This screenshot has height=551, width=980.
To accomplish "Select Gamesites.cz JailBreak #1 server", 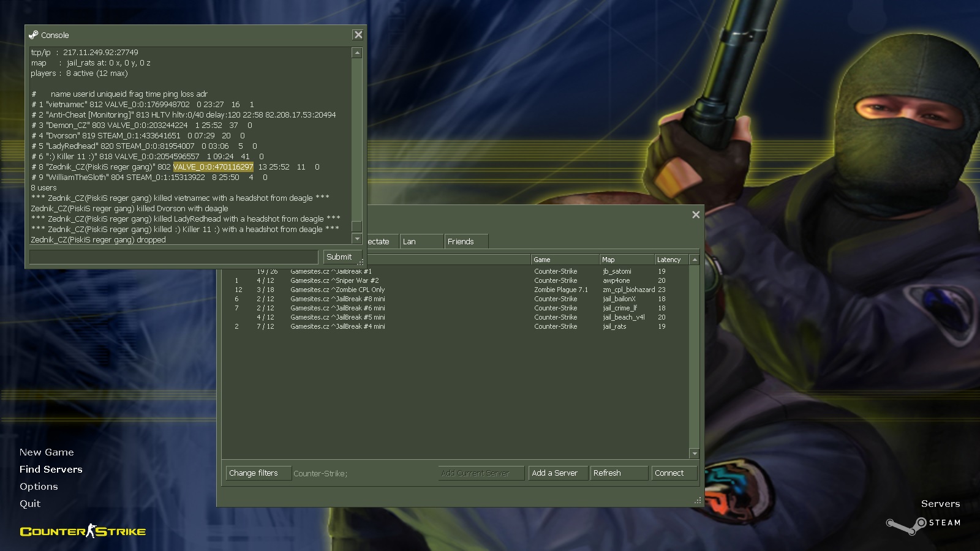I will click(456, 271).
